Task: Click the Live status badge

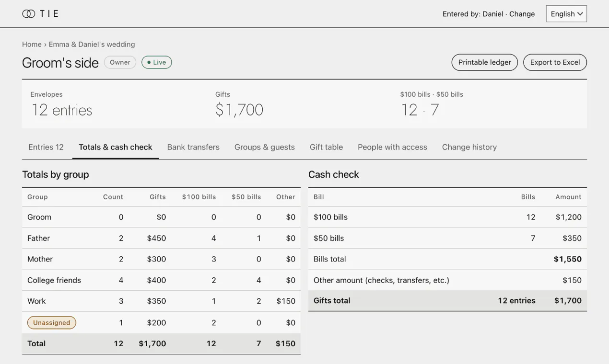Action: [157, 62]
